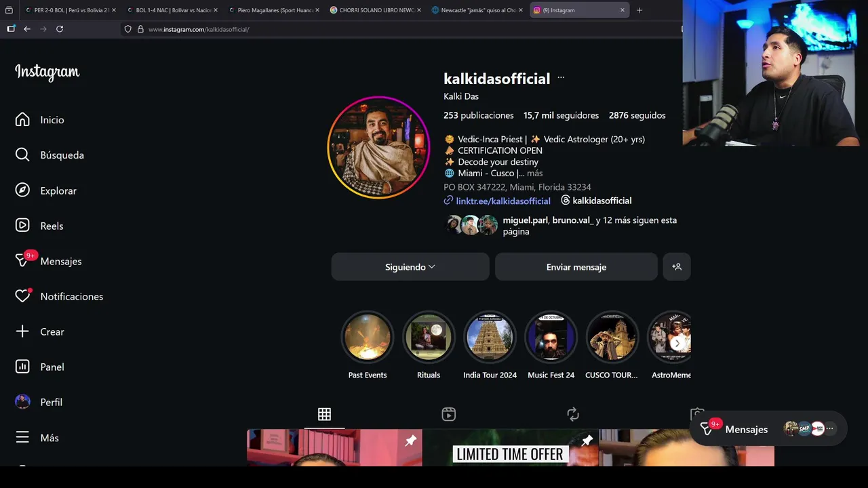Open the Panel dashboard icon
The width and height of the screenshot is (868, 488).
[x=22, y=367]
